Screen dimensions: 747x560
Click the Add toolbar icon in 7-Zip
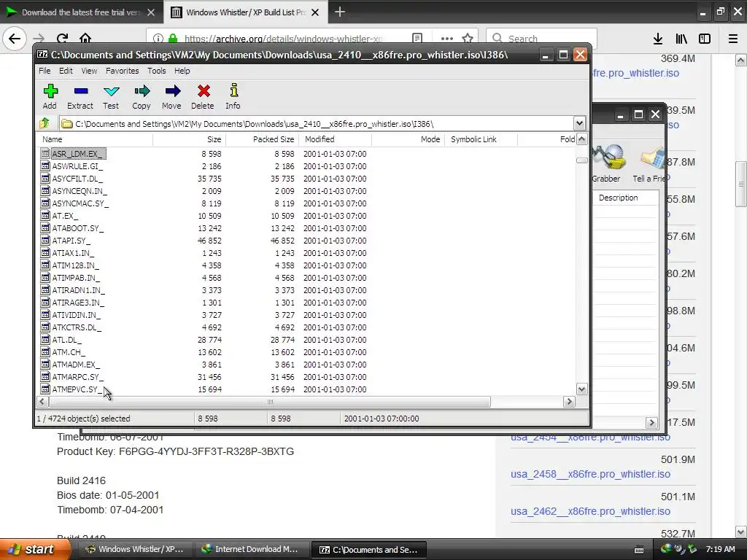point(50,97)
